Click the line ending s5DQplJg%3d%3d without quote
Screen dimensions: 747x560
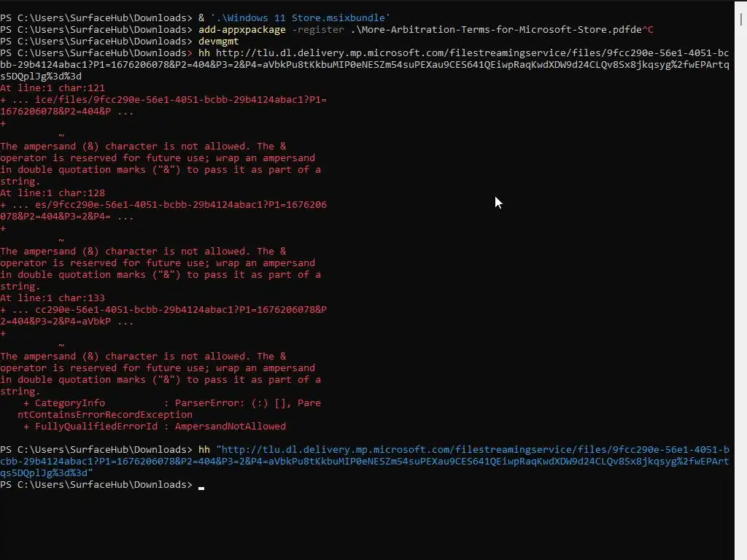click(x=41, y=76)
